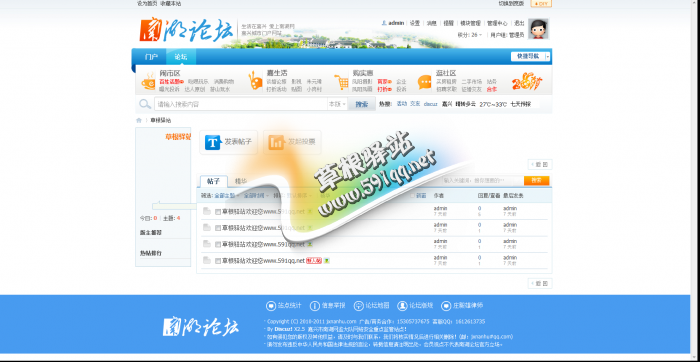The width and height of the screenshot is (700, 362).
Task: Click the 返回 button below the thread list
Action: coord(540,283)
